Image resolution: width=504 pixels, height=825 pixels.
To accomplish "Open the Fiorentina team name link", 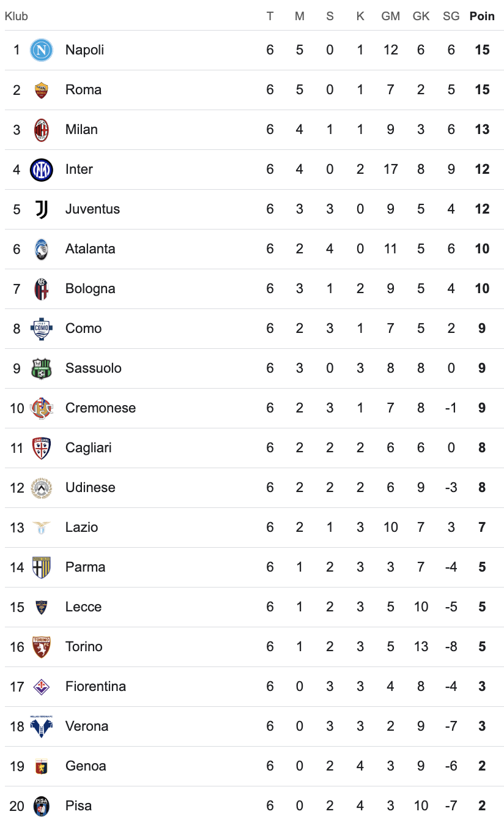I will click(95, 687).
